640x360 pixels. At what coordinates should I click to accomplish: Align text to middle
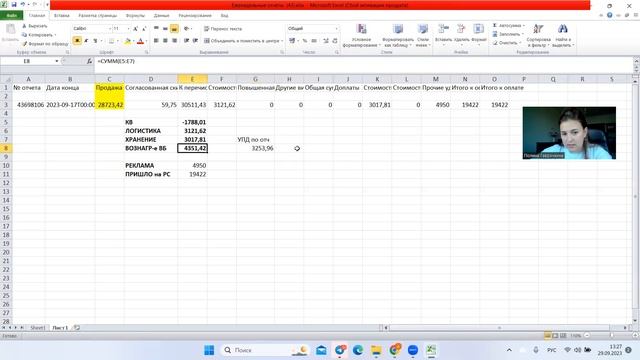click(x=165, y=29)
